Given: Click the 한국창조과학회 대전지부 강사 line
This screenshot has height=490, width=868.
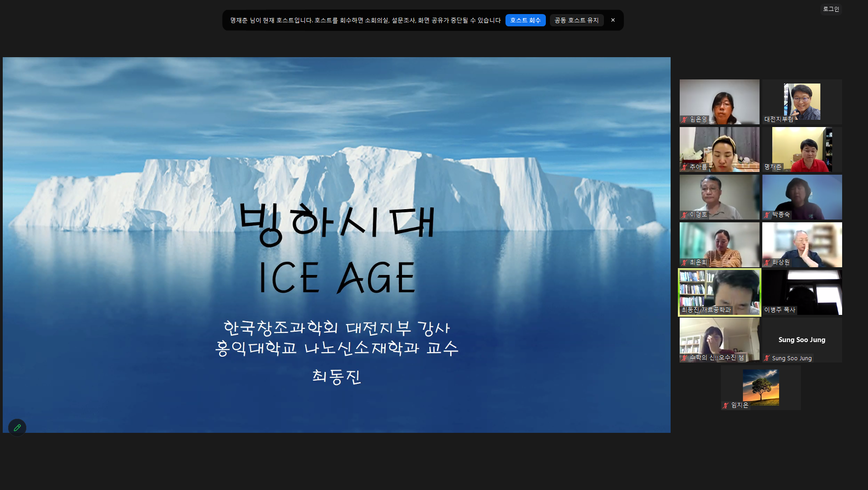Looking at the screenshot, I should [337, 328].
